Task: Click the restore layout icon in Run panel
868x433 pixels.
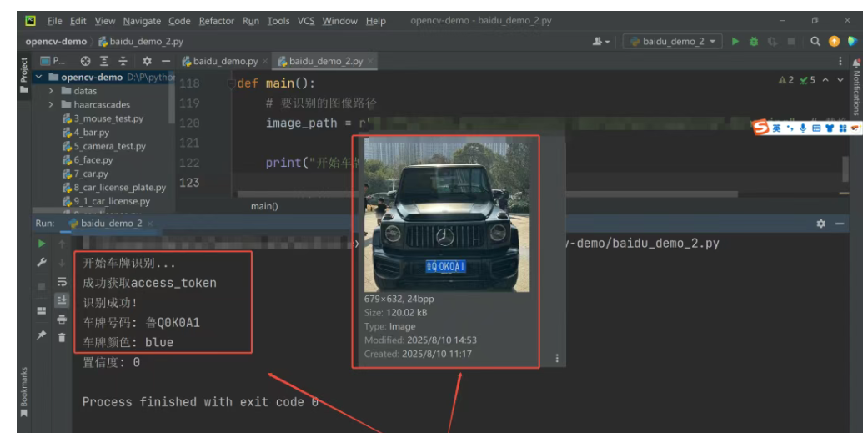Action: 42,310
